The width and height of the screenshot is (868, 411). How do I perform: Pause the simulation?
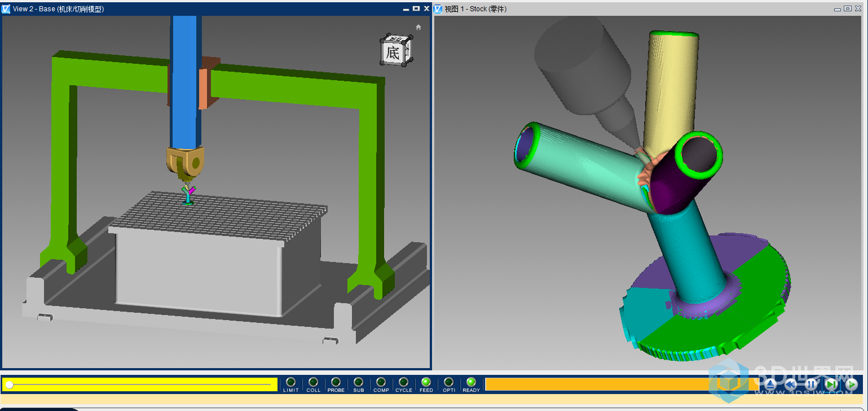click(811, 384)
